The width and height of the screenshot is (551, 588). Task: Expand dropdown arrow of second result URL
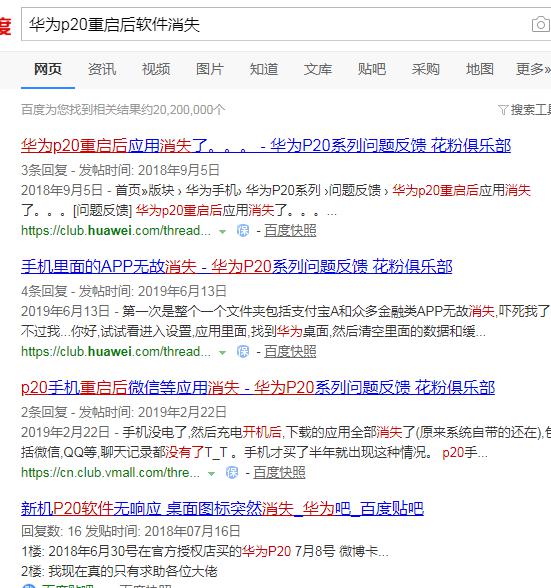(222, 353)
